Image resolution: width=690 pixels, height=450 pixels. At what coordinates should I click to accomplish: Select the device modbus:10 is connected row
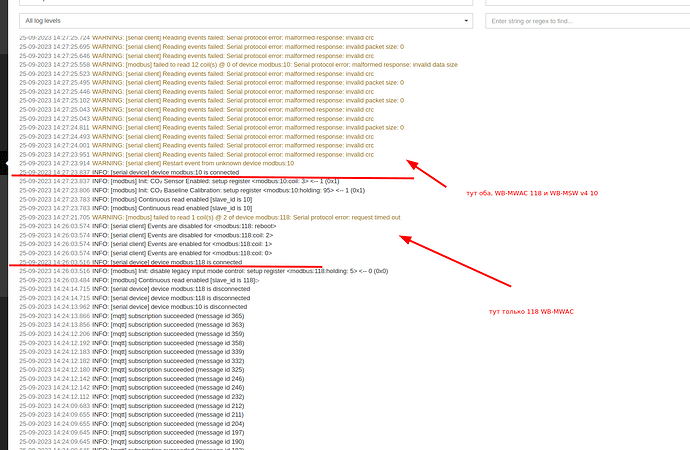(x=129, y=172)
